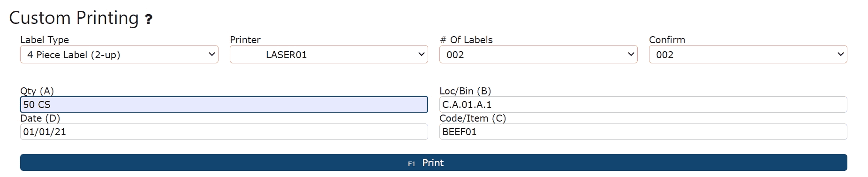Click the Code/Item (C) label text
Viewport: 868px width, 177px height.
coord(473,118)
